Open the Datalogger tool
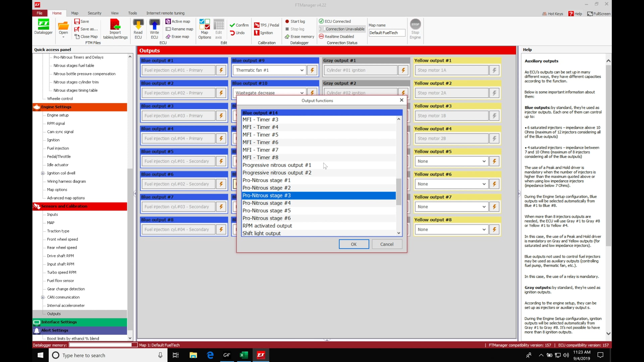The image size is (644, 362). tap(43, 27)
